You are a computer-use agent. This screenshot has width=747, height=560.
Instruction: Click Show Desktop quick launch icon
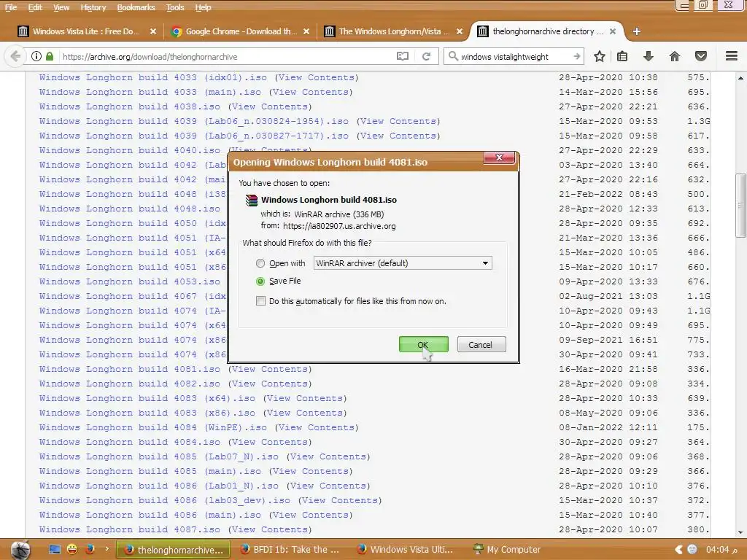click(55, 550)
